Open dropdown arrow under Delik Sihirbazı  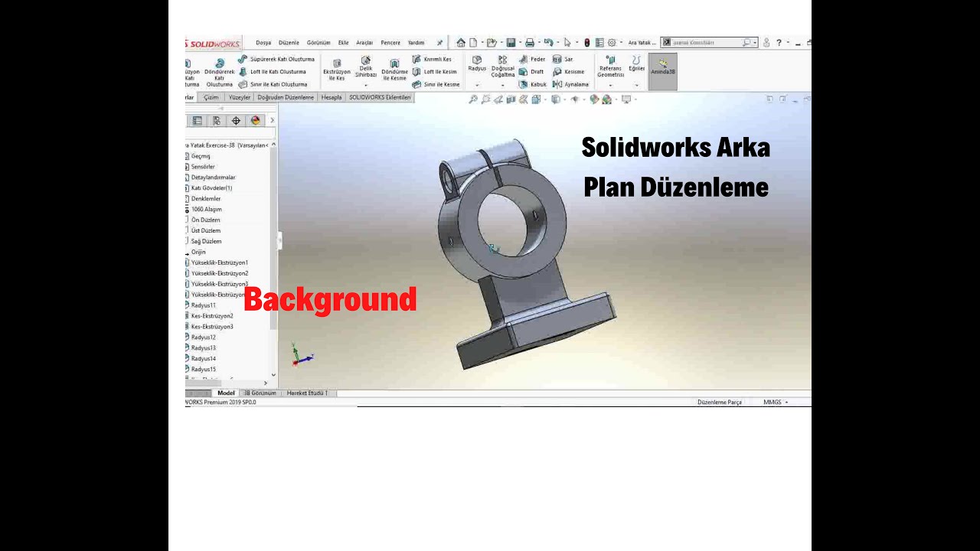[x=366, y=85]
